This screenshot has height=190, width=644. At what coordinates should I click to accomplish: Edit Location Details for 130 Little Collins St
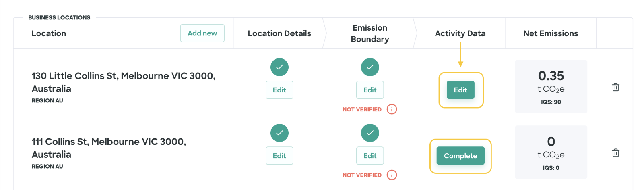click(x=279, y=90)
